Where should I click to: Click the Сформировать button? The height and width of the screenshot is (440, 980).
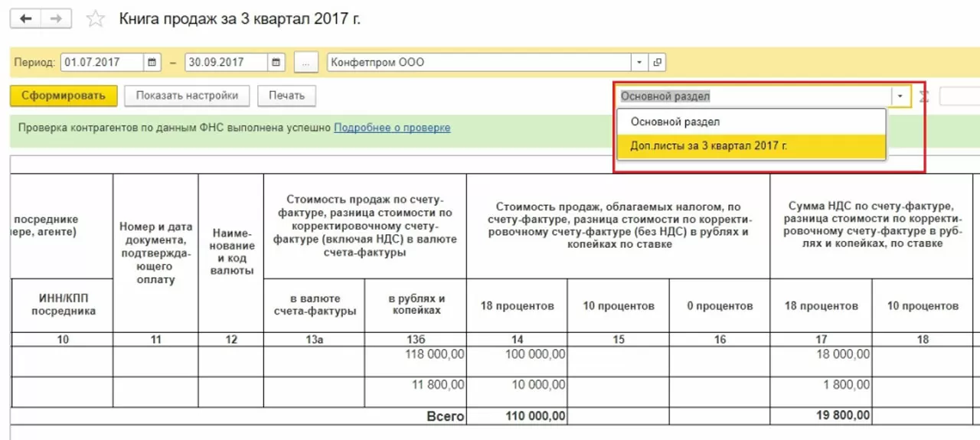[x=64, y=96]
